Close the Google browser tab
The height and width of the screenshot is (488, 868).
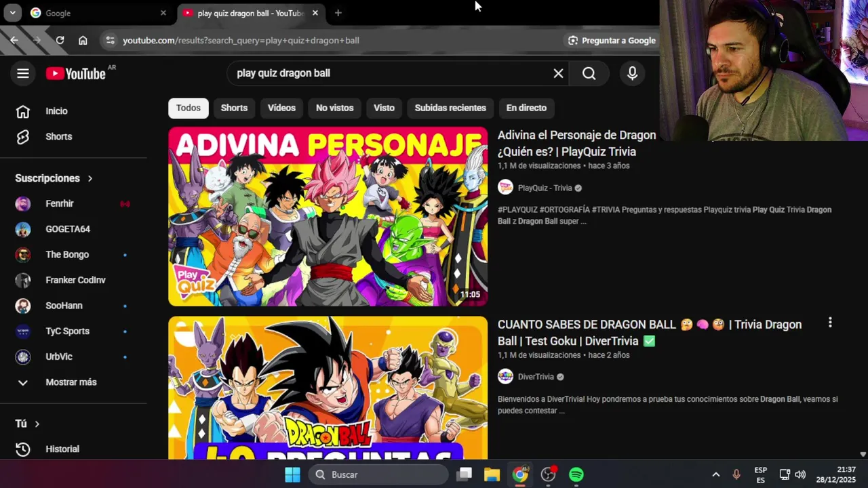163,13
